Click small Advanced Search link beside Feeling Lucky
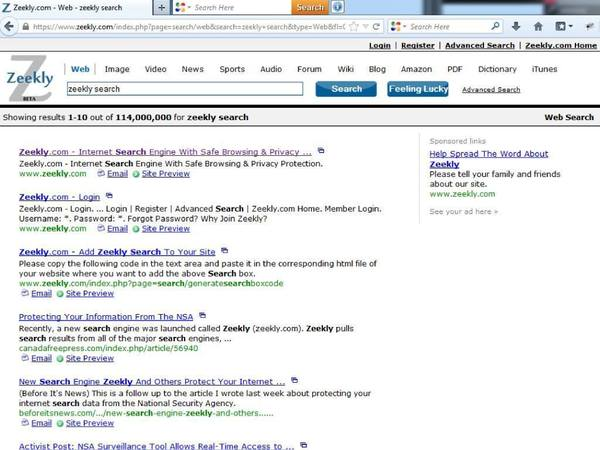This screenshot has width=600, height=450. point(491,90)
